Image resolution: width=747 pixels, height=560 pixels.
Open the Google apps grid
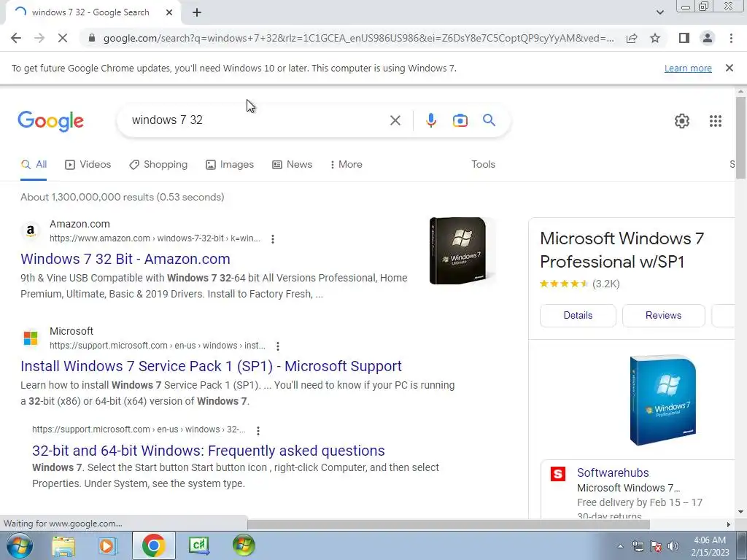point(715,121)
